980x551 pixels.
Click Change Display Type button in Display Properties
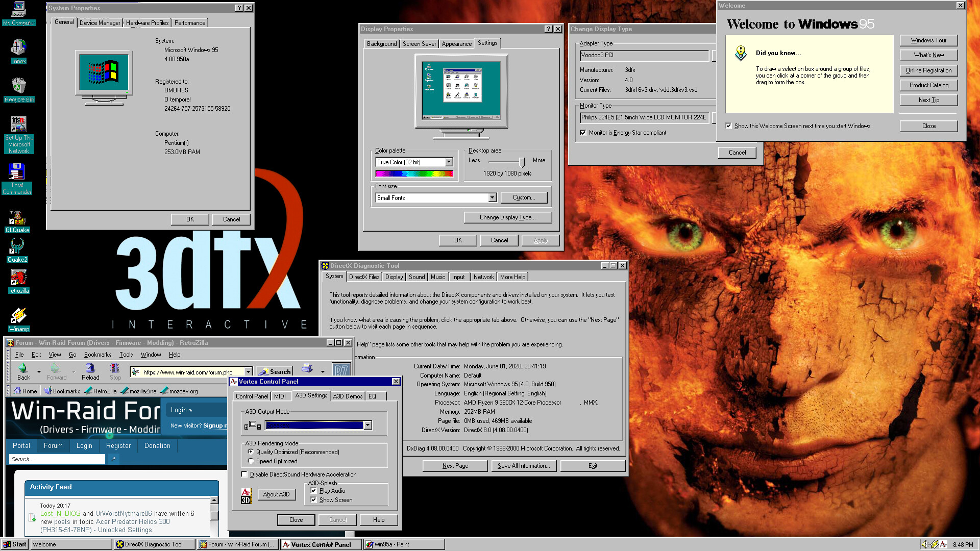[x=507, y=217]
